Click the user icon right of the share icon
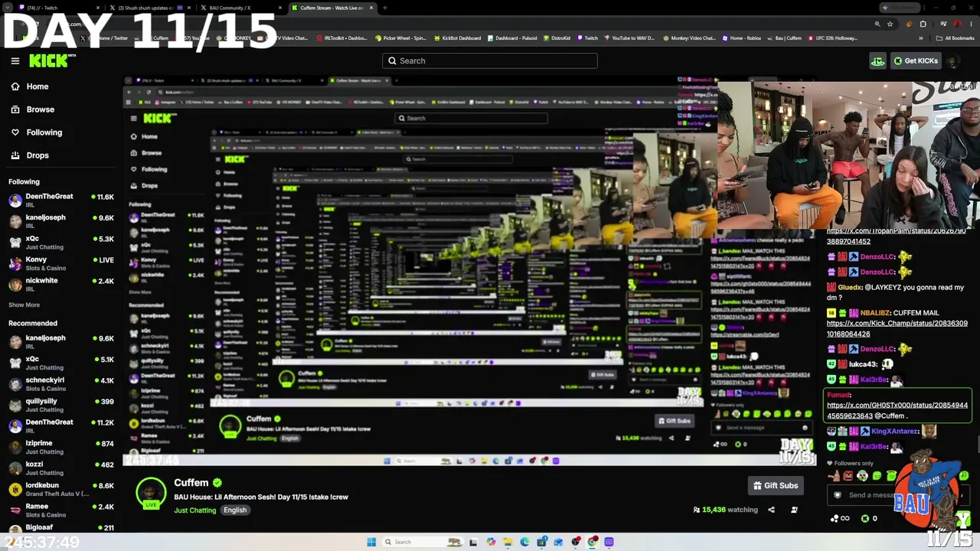The height and width of the screenshot is (551, 980). tap(794, 510)
